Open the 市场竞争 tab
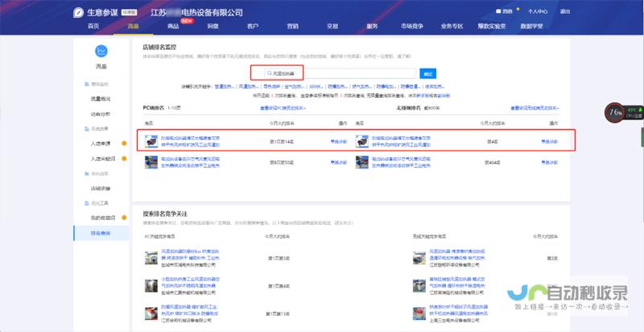This screenshot has height=332, width=644. [x=412, y=27]
